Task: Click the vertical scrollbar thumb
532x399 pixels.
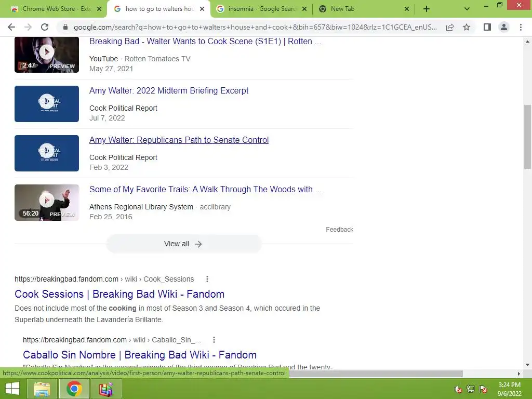Action: 527,137
